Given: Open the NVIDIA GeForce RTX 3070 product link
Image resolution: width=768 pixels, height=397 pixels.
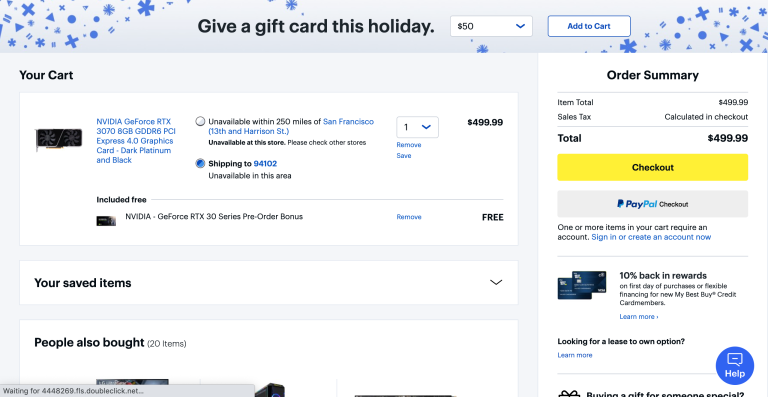Looking at the screenshot, I should tap(136, 140).
